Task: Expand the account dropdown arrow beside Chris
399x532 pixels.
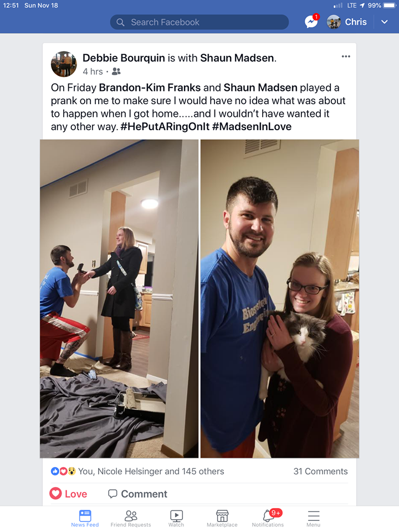Action: (384, 22)
